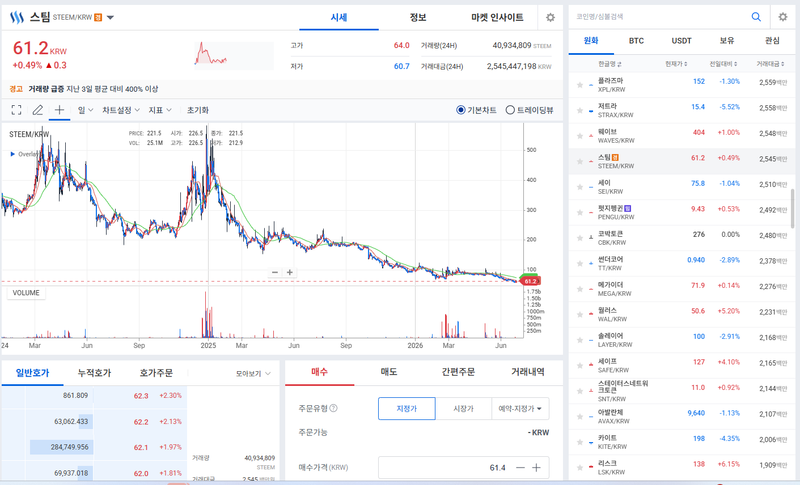Sort list by 전일대비 column

[x=723, y=64]
